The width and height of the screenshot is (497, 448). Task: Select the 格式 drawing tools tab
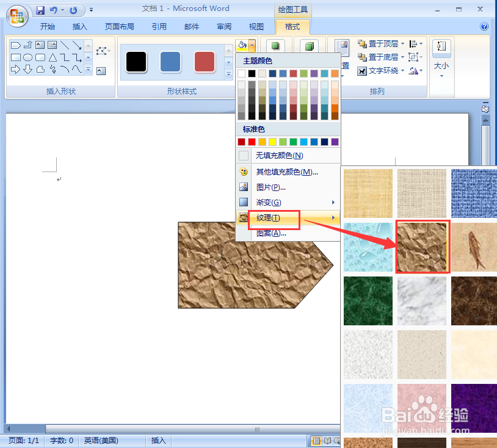292,27
